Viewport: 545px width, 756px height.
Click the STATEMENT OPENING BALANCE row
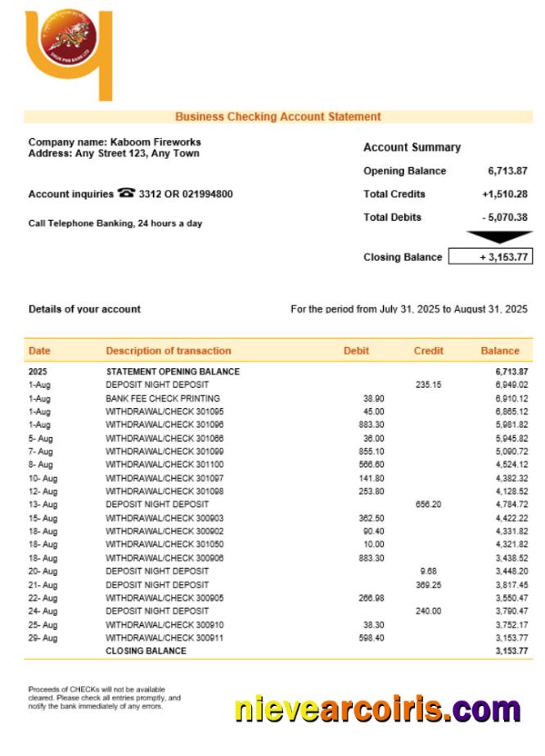pyautogui.click(x=173, y=371)
